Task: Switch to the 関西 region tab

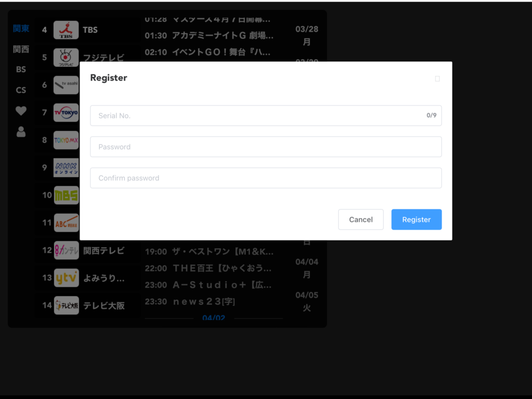Action: click(21, 49)
